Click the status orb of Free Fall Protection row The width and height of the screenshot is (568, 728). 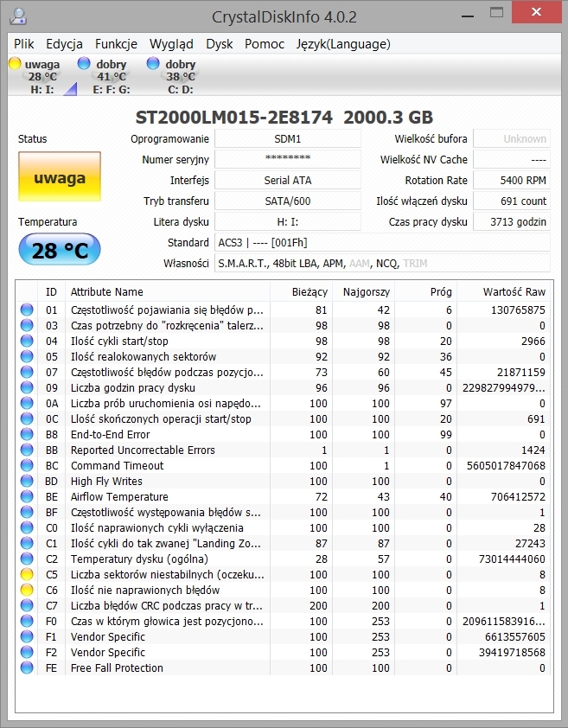(27, 667)
